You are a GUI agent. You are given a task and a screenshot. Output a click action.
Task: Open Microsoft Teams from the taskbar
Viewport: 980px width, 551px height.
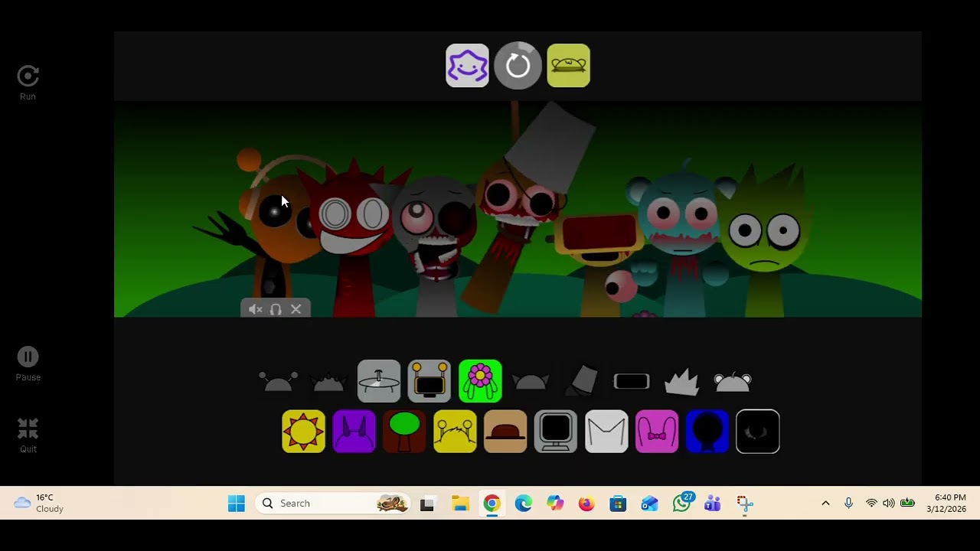pyautogui.click(x=713, y=503)
